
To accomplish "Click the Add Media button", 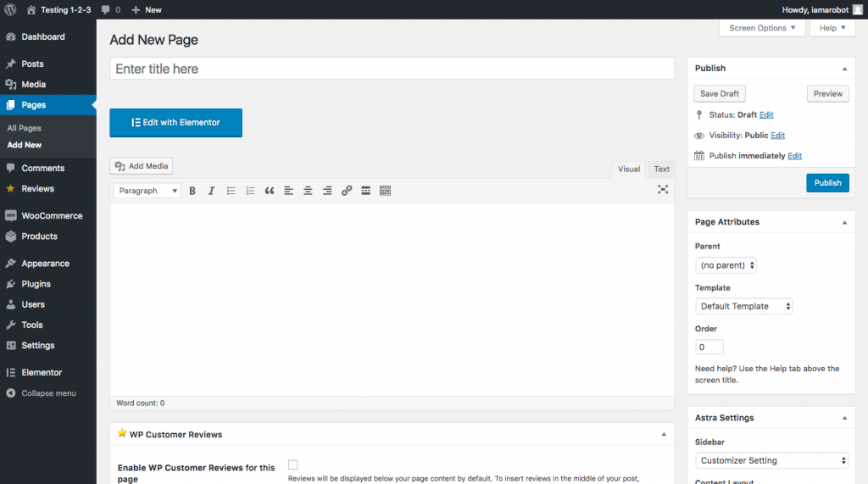I will [x=142, y=165].
